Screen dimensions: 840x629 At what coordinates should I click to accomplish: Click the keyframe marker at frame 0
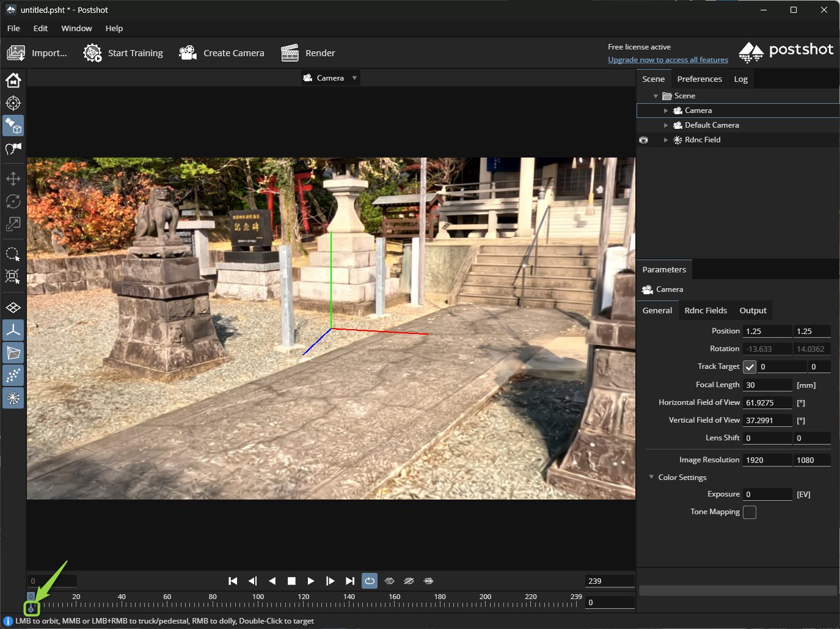point(31,608)
